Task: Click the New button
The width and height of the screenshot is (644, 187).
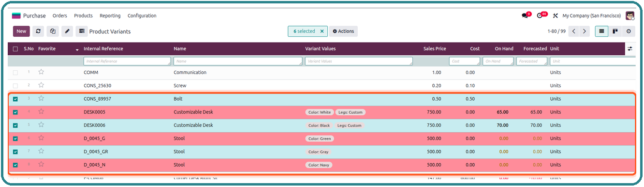Action: coord(21,31)
